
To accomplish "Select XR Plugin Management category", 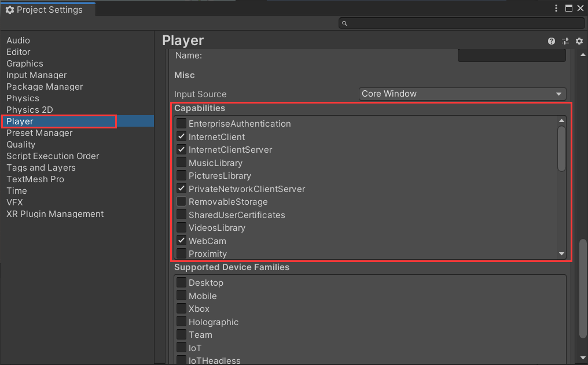I will [55, 214].
